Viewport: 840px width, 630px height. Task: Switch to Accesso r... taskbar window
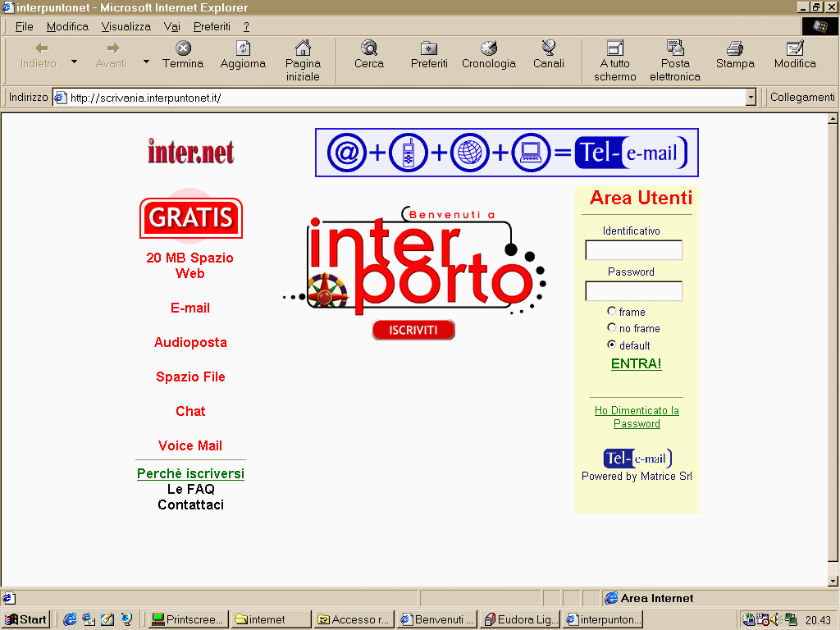click(x=354, y=620)
